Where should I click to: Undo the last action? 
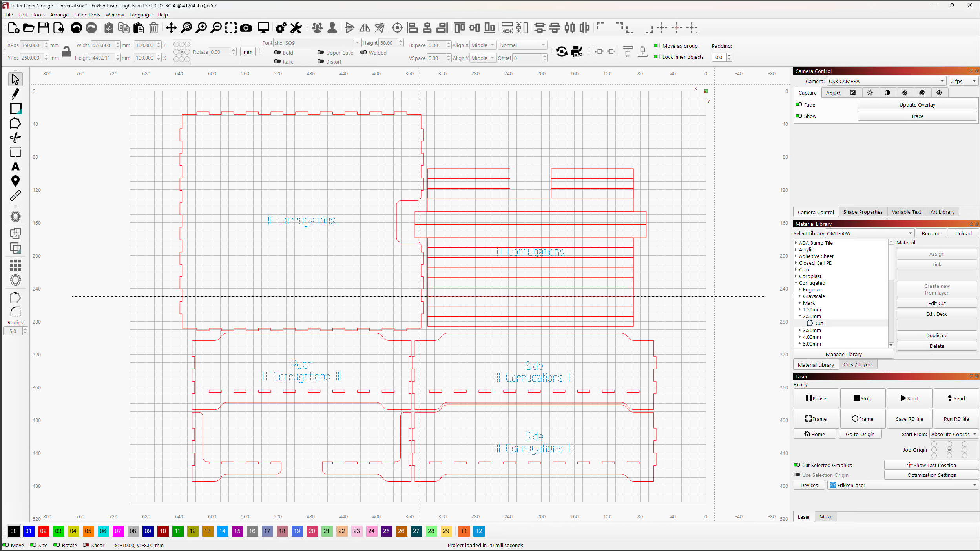(x=76, y=28)
